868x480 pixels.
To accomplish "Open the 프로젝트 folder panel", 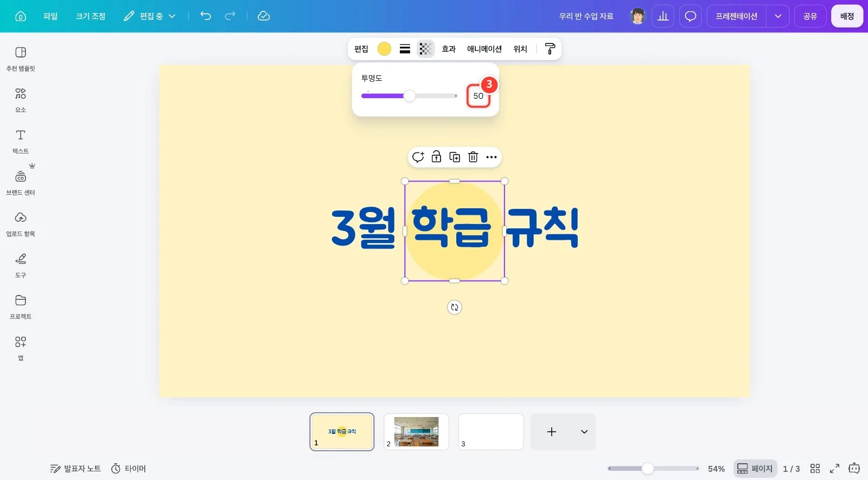I will [21, 306].
